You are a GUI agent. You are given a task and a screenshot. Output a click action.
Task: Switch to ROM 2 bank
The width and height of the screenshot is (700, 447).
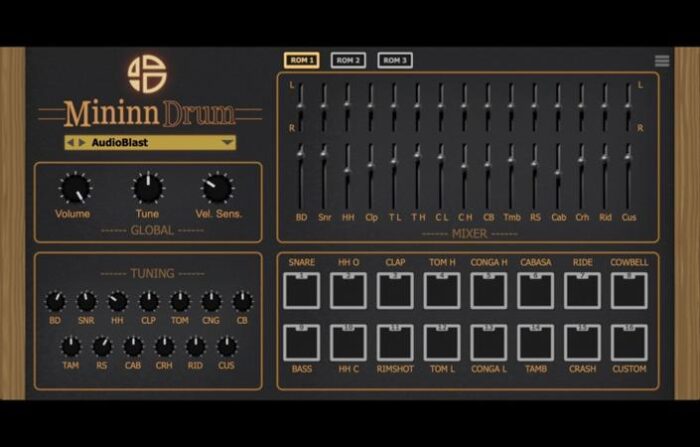[x=348, y=60]
